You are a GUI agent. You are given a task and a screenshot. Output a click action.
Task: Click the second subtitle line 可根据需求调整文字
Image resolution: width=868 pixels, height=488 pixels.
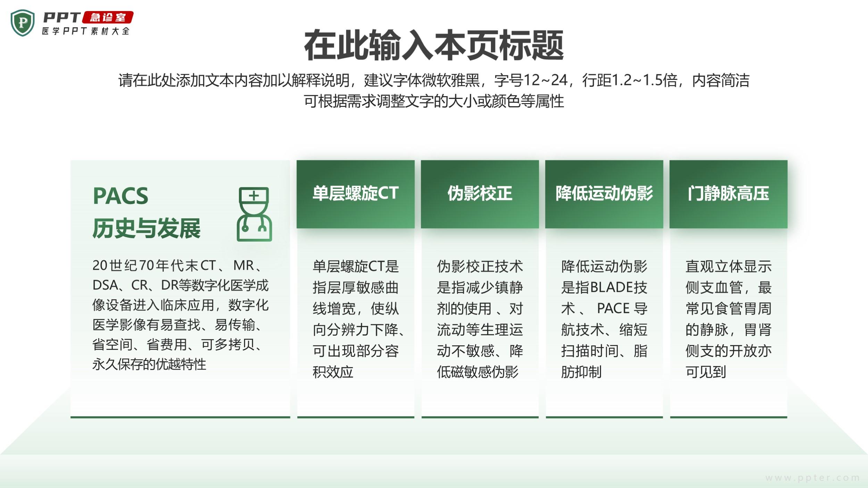(434, 101)
